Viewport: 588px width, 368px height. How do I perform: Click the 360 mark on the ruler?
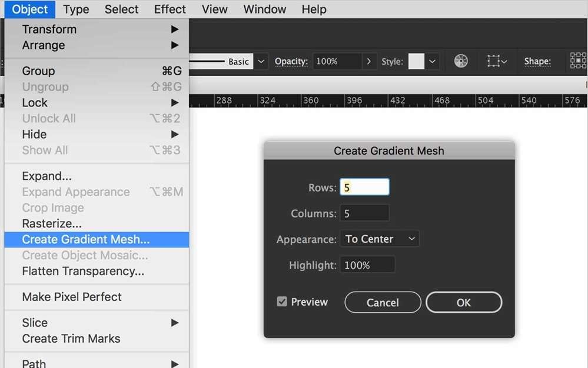pos(311,101)
